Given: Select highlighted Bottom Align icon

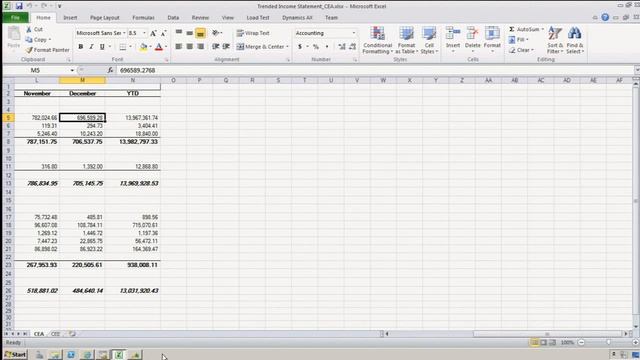Looking at the screenshot, I should (x=200, y=33).
